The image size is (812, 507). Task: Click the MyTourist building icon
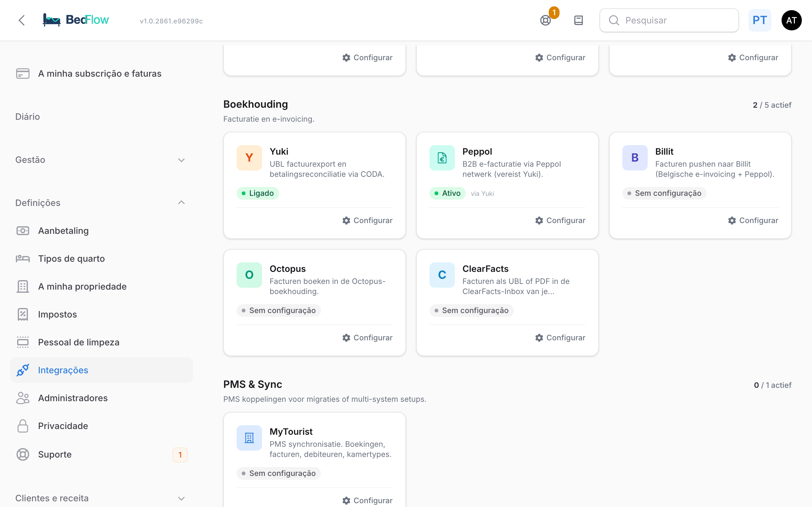249,438
